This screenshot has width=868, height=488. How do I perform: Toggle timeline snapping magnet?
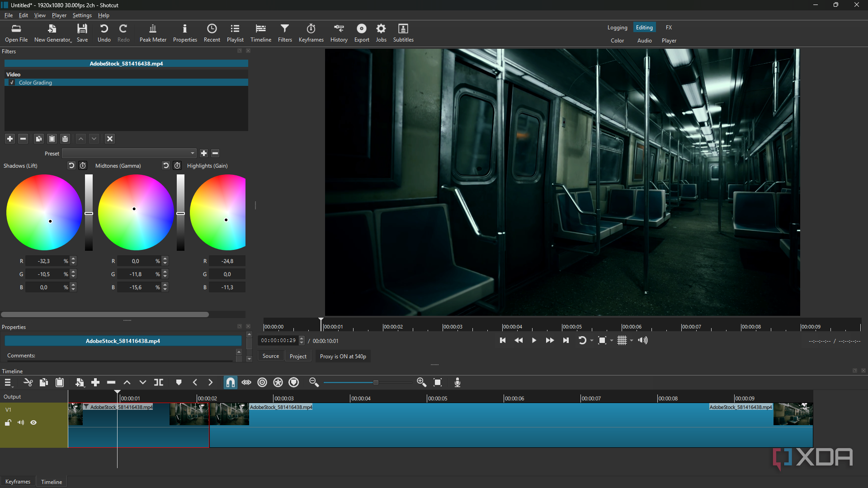pyautogui.click(x=231, y=382)
